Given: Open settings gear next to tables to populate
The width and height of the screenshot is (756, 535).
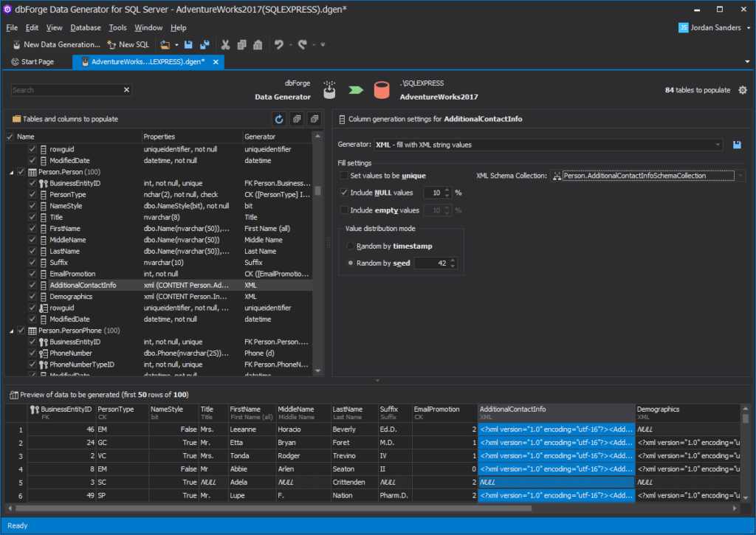Looking at the screenshot, I should coord(743,90).
